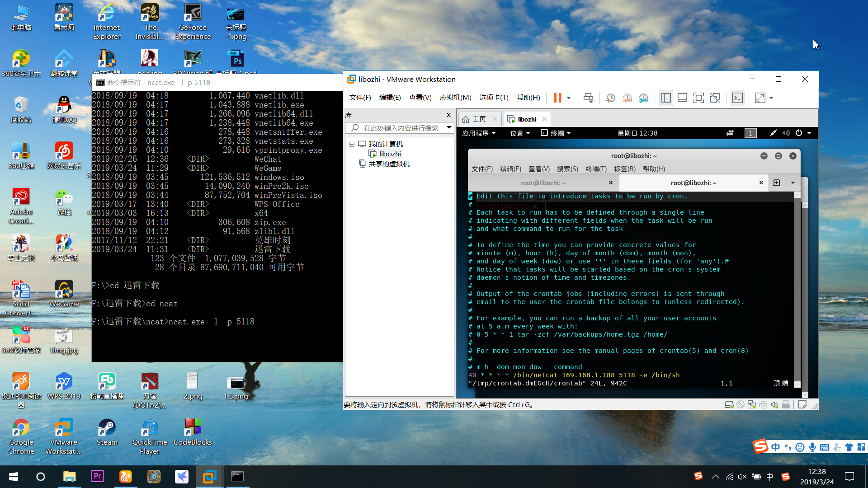Open File Explorer from taskbar

point(69,477)
